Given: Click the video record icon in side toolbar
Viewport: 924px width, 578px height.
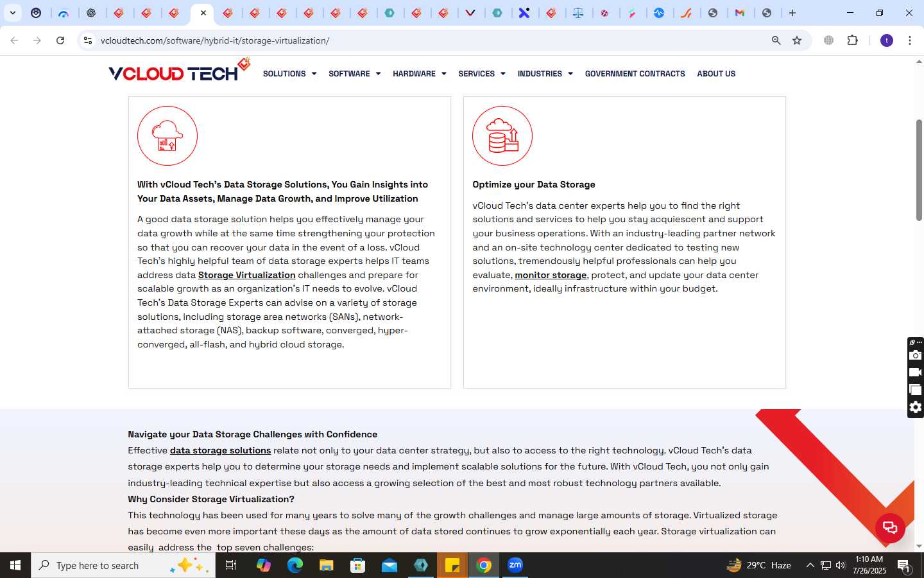Looking at the screenshot, I should click(916, 372).
